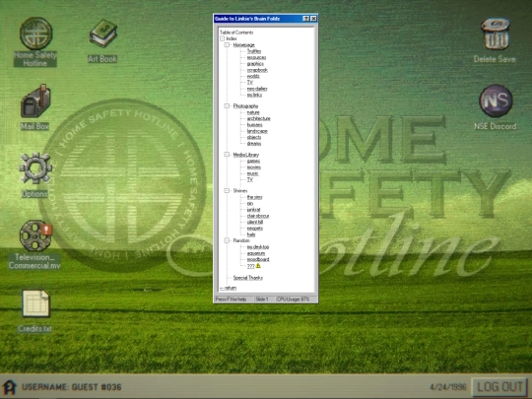Open the humans link
Image resolution: width=532 pixels, height=399 pixels.
[x=254, y=125]
